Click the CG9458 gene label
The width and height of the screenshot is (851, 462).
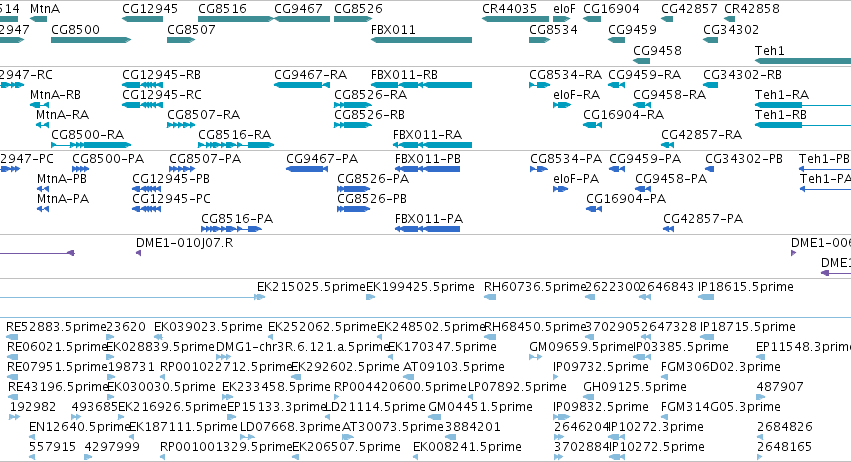(657, 50)
